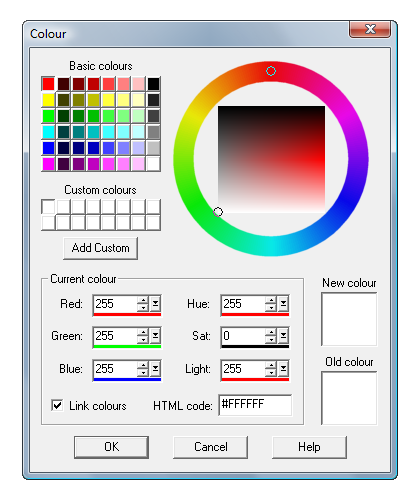The width and height of the screenshot is (420, 500).
Task: Cancel the colour dialog
Action: (x=211, y=447)
